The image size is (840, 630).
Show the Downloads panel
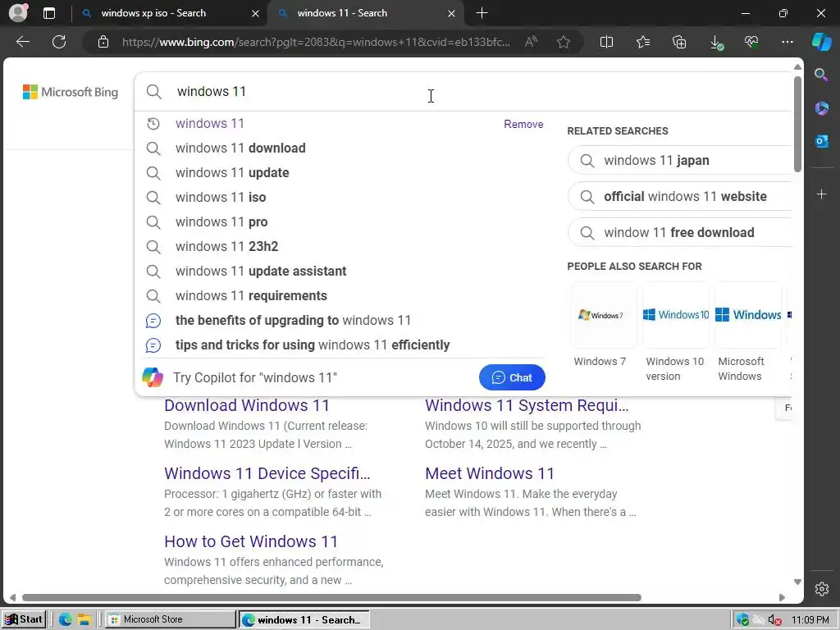(716, 43)
